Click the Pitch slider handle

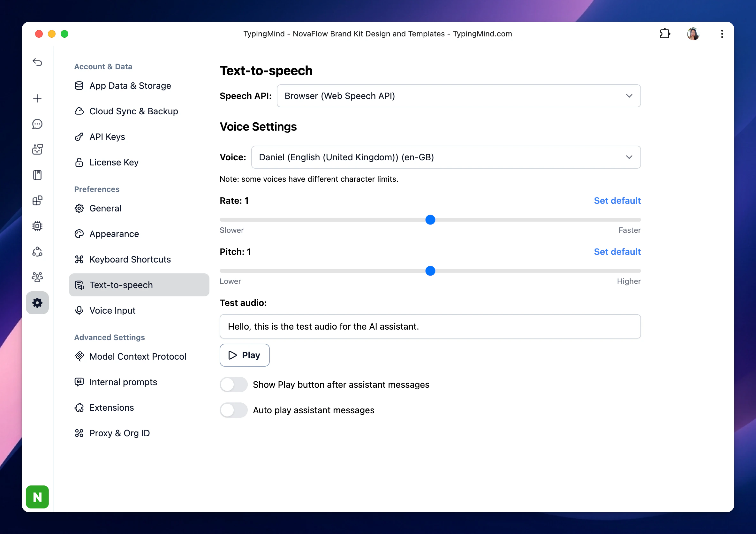coord(430,271)
